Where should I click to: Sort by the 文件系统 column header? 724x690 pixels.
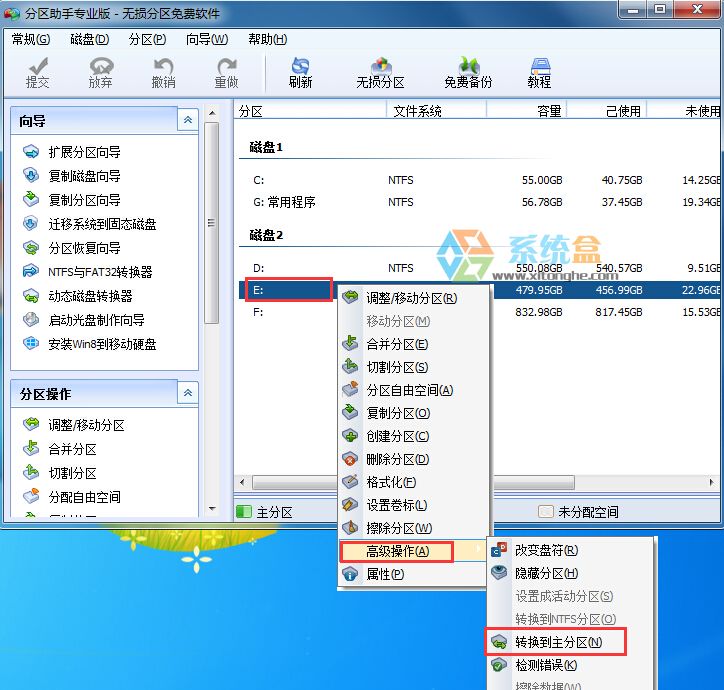tap(436, 111)
